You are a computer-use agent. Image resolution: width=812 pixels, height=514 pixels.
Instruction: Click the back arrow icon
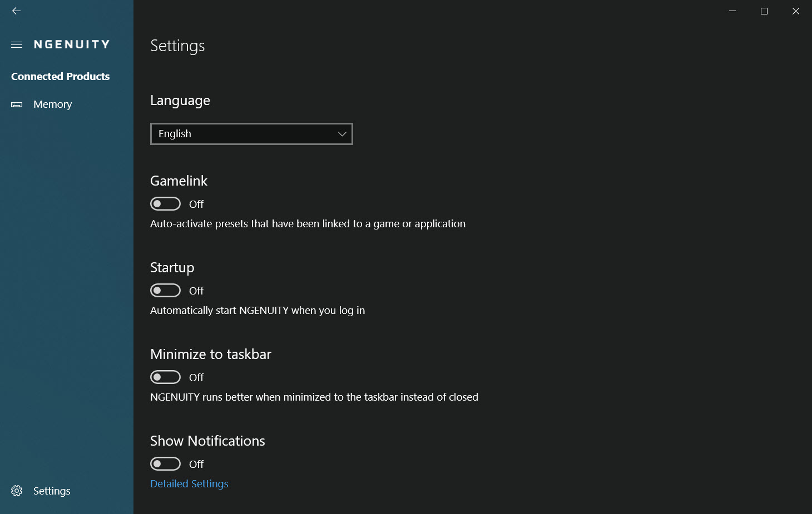pyautogui.click(x=16, y=11)
